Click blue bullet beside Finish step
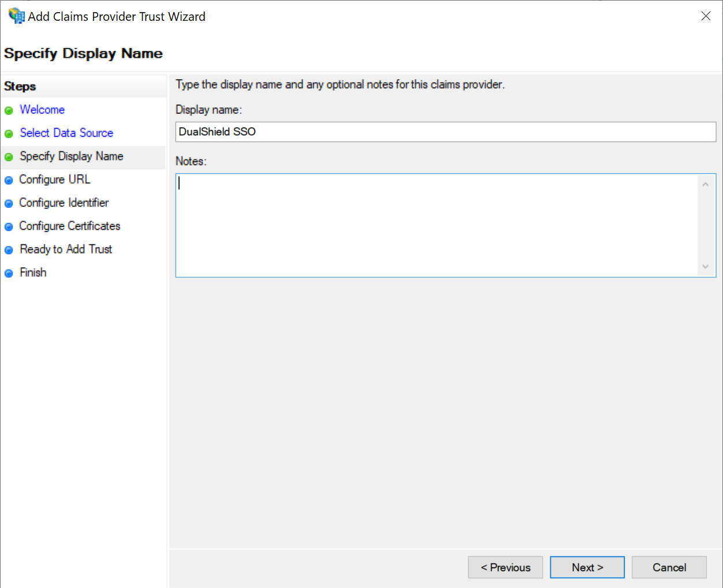Screen dimensions: 723x588 [9, 273]
